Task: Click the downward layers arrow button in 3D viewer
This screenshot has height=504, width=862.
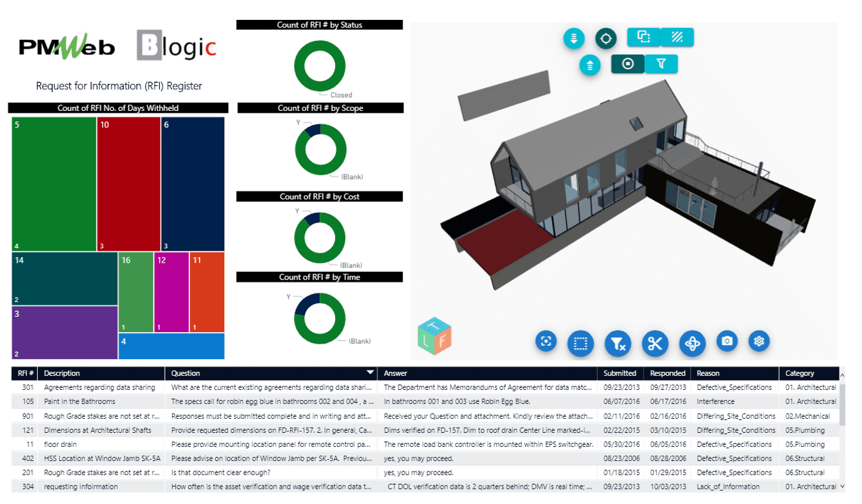Action: pyautogui.click(x=574, y=38)
